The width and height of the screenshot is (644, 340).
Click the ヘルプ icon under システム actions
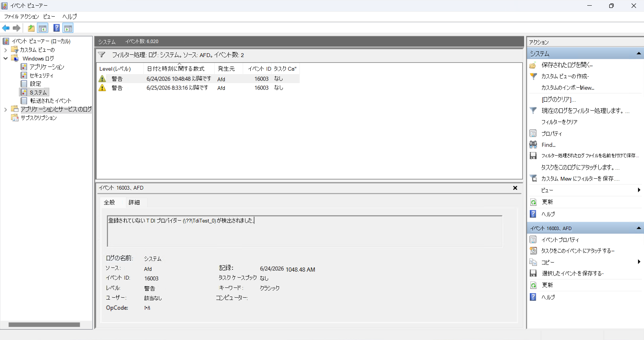click(533, 214)
